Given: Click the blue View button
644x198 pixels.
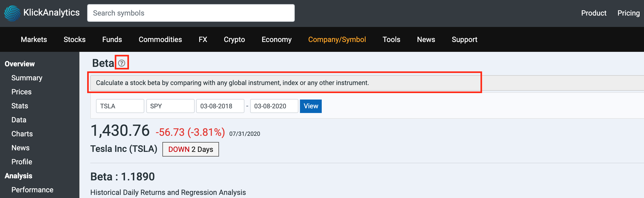Looking at the screenshot, I should (x=311, y=106).
